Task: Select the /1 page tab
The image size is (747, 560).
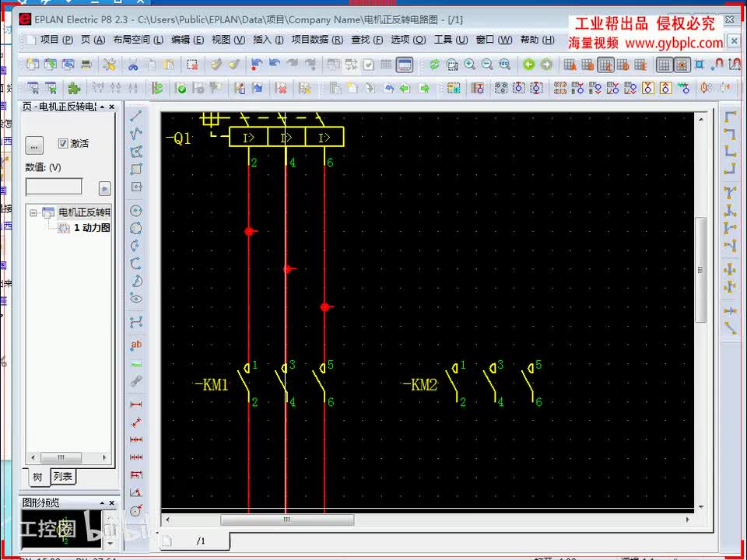Action: coord(201,541)
